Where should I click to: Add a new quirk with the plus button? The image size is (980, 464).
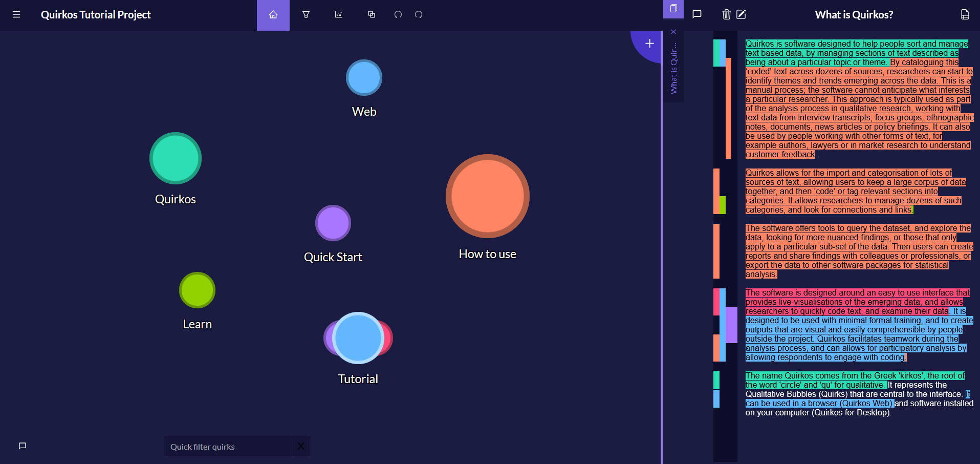649,43
